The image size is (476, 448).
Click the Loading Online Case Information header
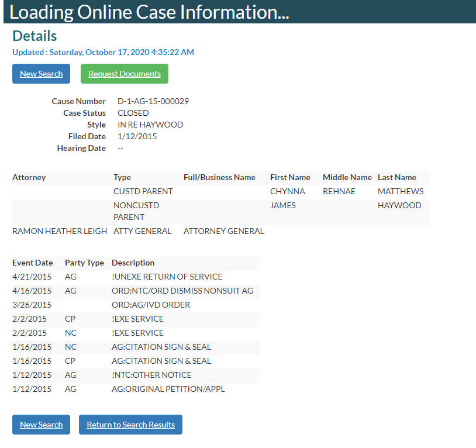149,12
